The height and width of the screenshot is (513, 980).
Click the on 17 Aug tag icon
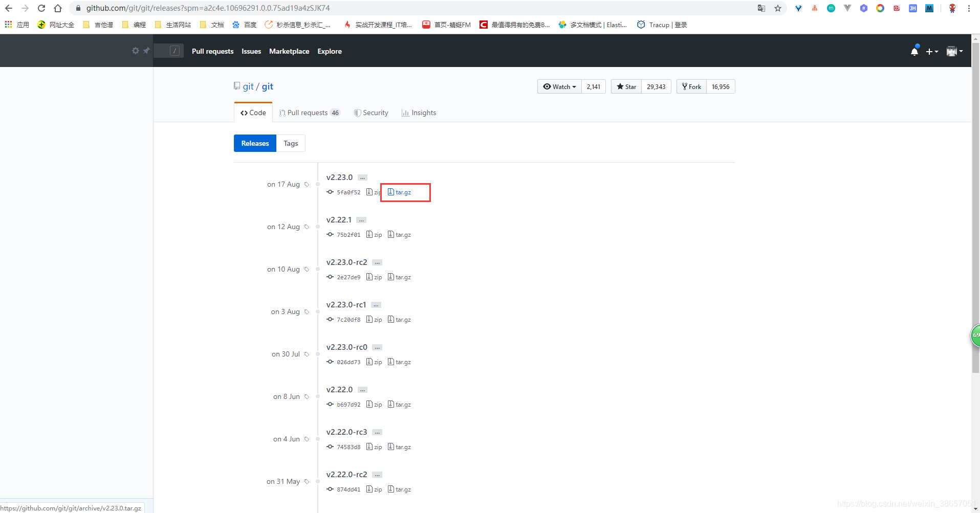pos(307,185)
